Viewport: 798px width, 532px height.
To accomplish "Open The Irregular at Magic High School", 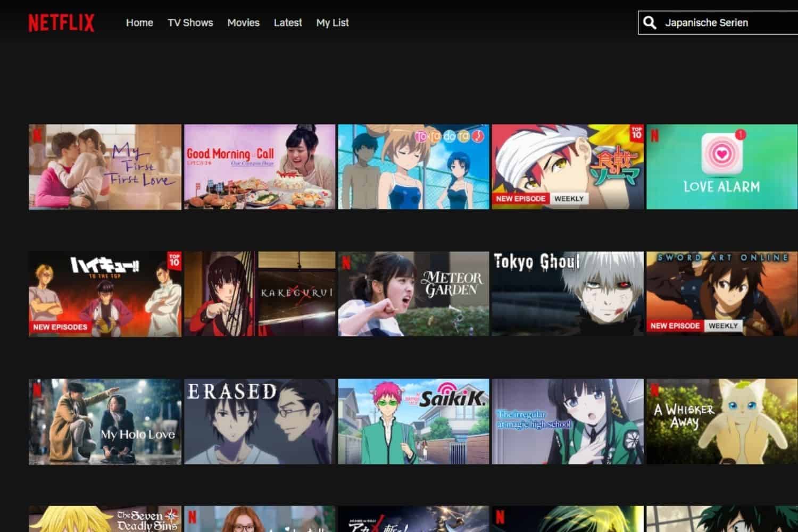I will (x=568, y=421).
